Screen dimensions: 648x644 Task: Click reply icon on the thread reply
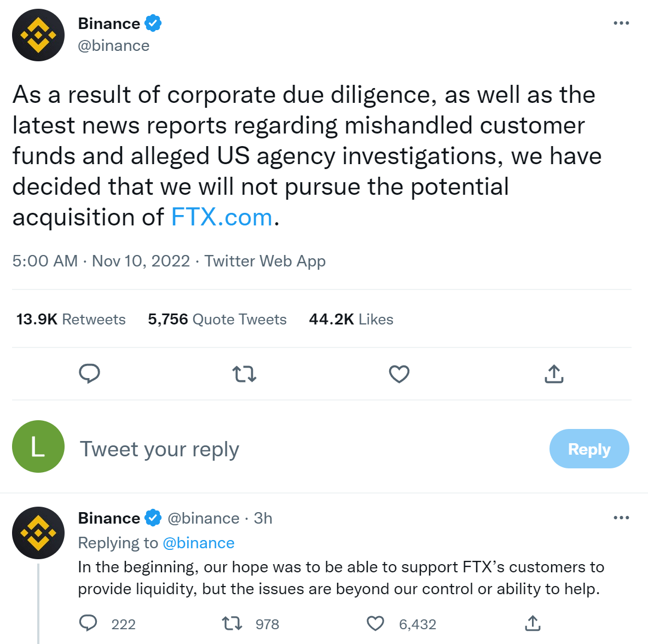89,623
